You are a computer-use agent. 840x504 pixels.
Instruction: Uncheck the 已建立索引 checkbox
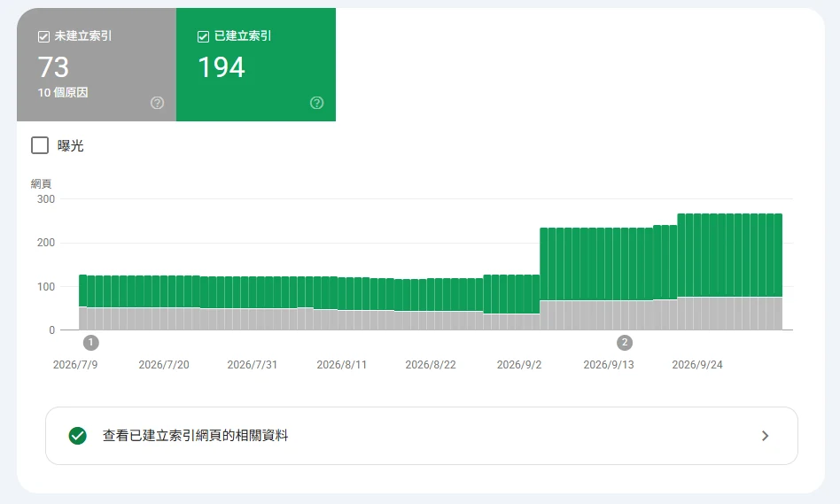pyautogui.click(x=203, y=36)
